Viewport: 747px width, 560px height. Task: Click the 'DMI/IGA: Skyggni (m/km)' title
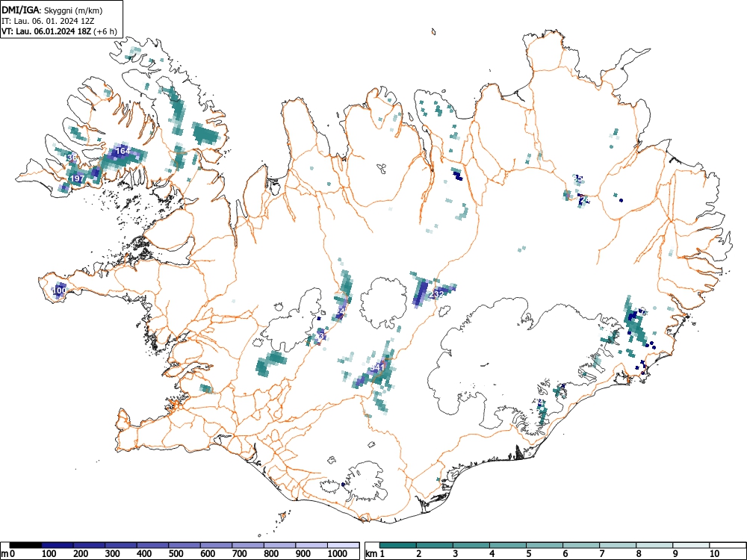point(52,10)
